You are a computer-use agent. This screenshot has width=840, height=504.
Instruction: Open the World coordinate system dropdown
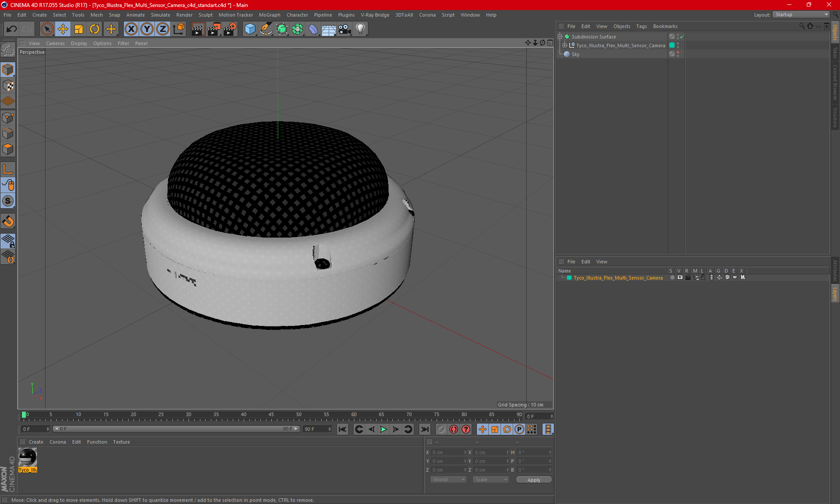point(448,480)
